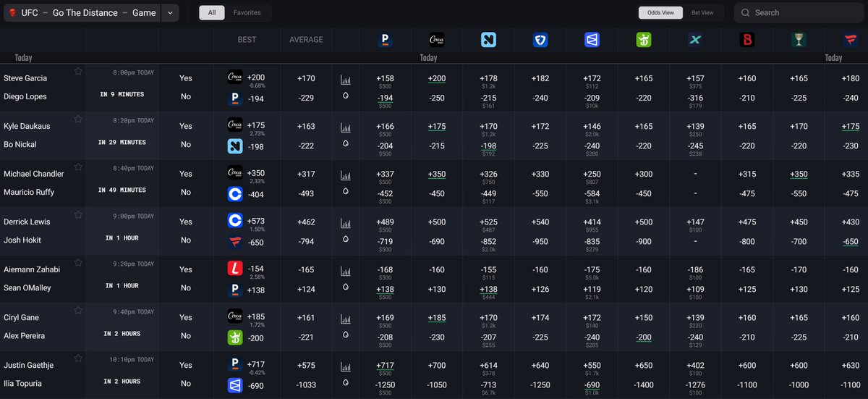Open the blue envelope-style sportsbook logo header
This screenshot has width=868, height=399.
(592, 40)
